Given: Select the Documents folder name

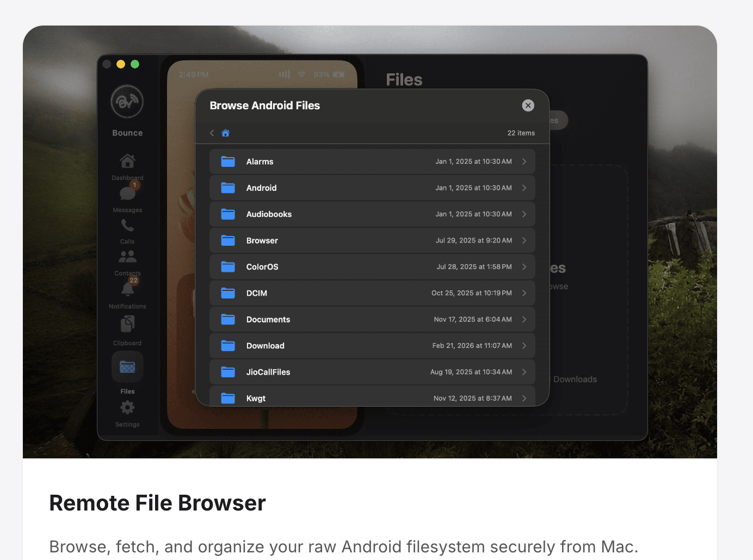Looking at the screenshot, I should (268, 319).
